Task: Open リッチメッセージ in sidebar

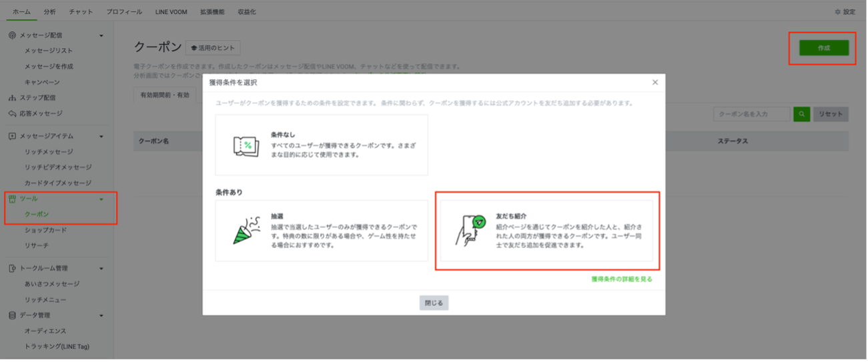Action: tap(49, 152)
